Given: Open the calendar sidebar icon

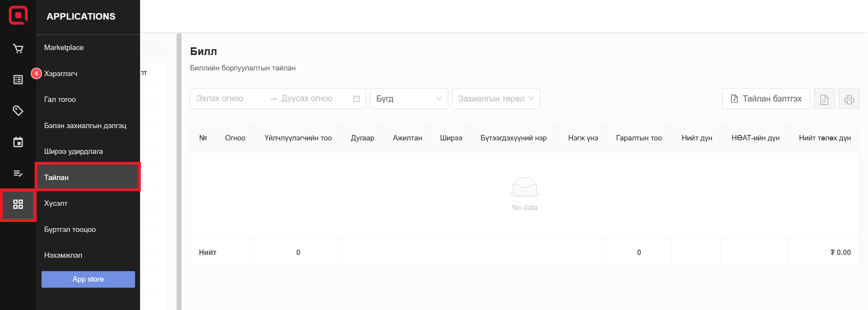Looking at the screenshot, I should point(18,142).
